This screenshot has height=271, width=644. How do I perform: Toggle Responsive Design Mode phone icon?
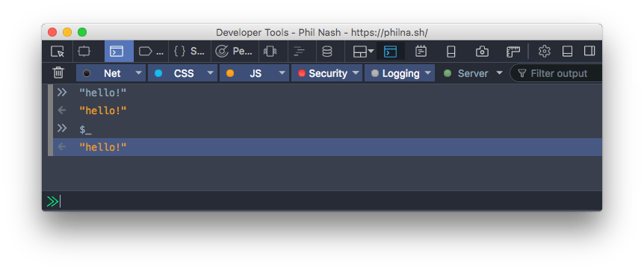click(451, 52)
